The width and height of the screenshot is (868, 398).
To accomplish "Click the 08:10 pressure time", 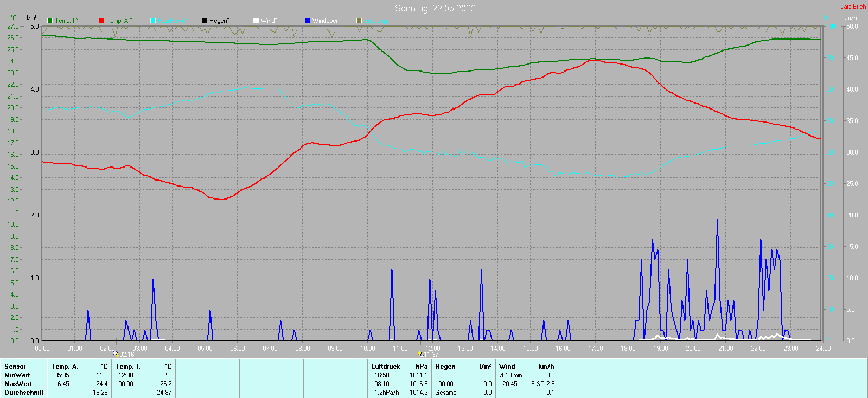I will (x=382, y=384).
